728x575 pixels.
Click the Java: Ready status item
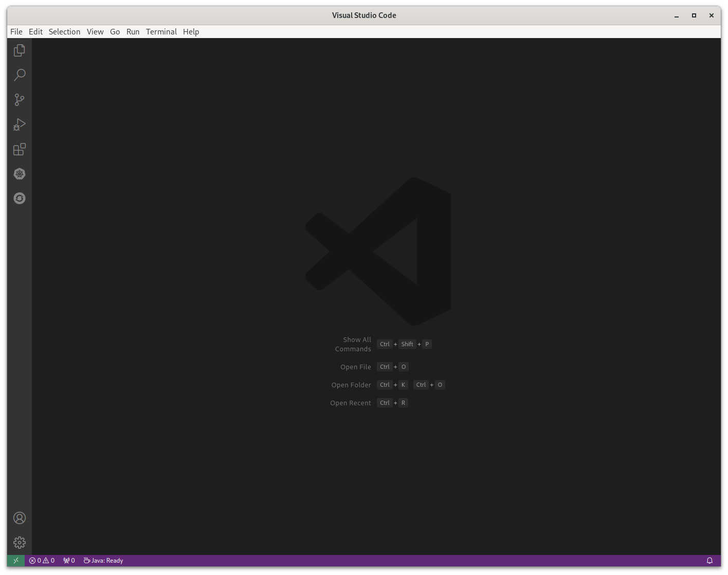103,561
